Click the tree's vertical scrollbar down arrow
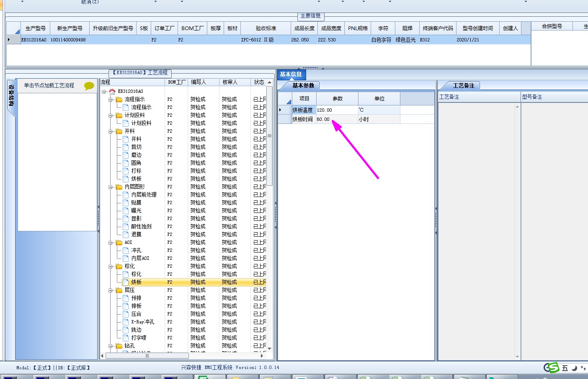 (270, 348)
